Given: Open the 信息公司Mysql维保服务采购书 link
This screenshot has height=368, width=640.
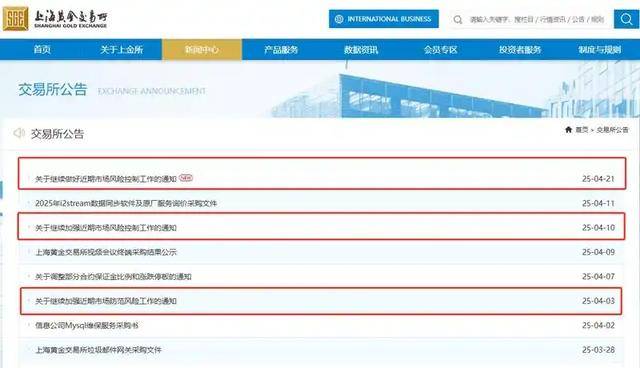Looking at the screenshot, I should click(x=87, y=326).
